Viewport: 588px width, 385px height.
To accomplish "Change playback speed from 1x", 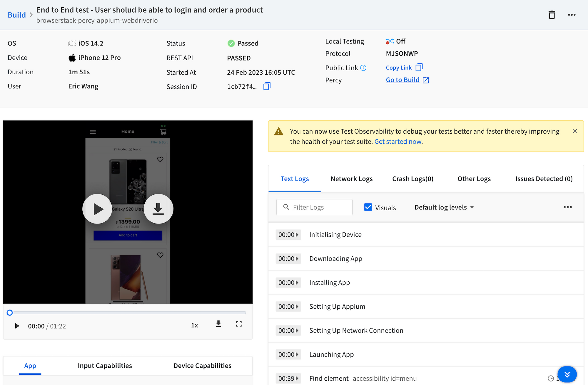I will (x=194, y=325).
